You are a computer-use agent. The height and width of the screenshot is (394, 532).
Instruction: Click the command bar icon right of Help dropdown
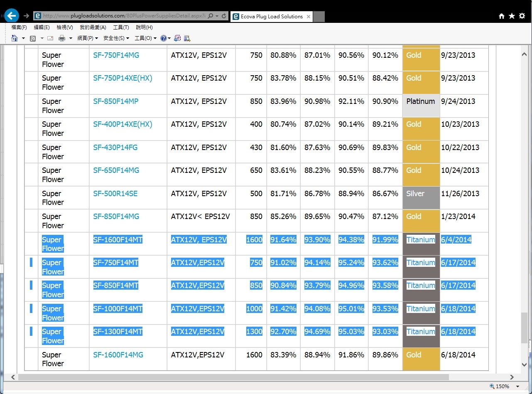177,38
